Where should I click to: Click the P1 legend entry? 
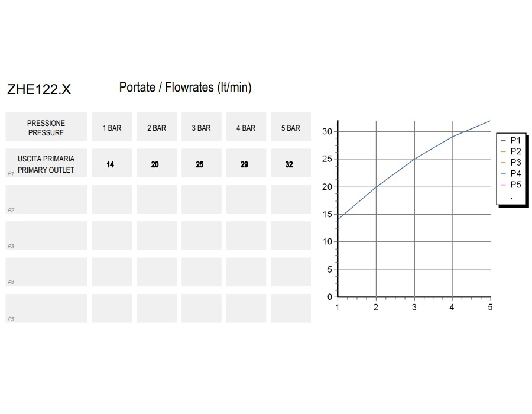(x=511, y=140)
